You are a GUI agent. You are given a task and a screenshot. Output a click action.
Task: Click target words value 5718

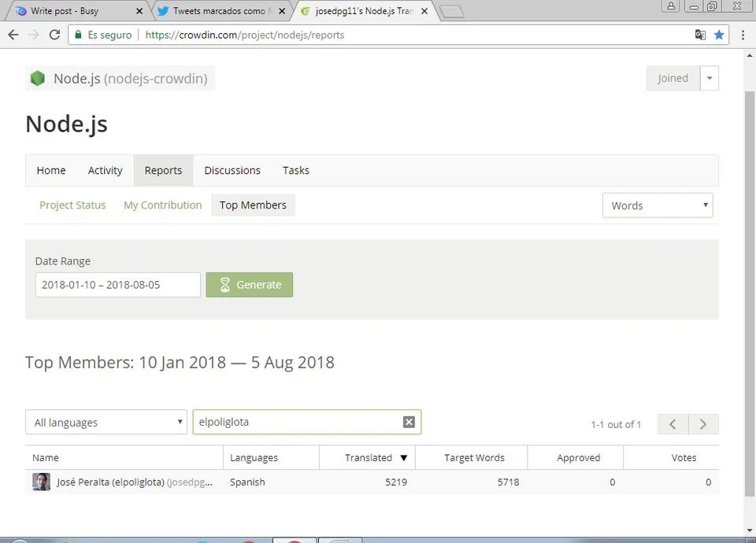[x=508, y=482]
